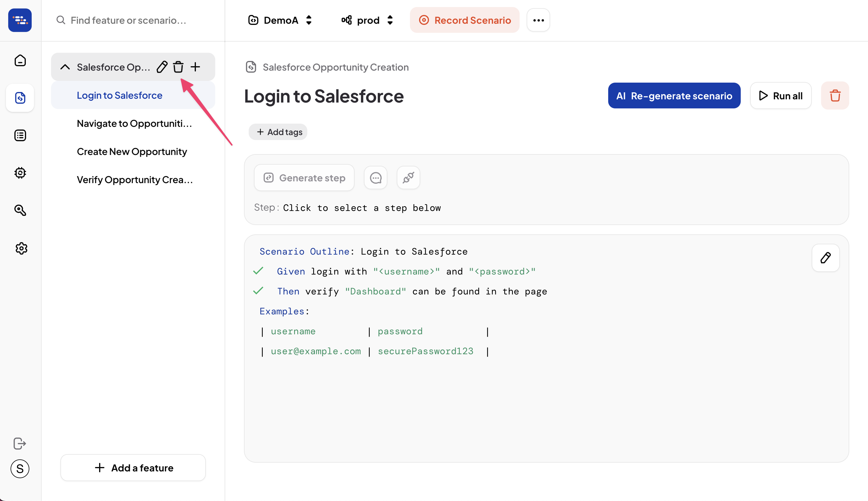Viewport: 868px width, 501px height.
Task: Click the Run all button
Action: (x=781, y=96)
